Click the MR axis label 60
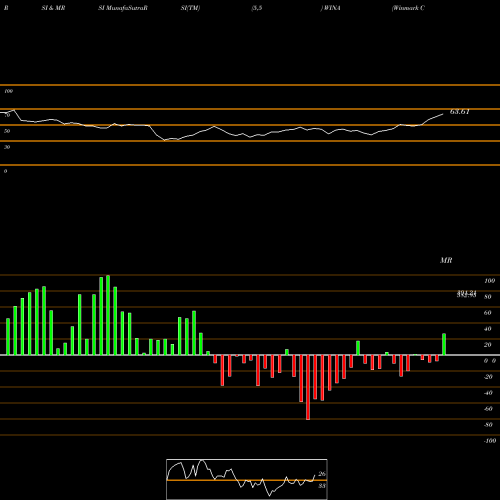Viewport: 500px width, 500px height. (x=488, y=313)
